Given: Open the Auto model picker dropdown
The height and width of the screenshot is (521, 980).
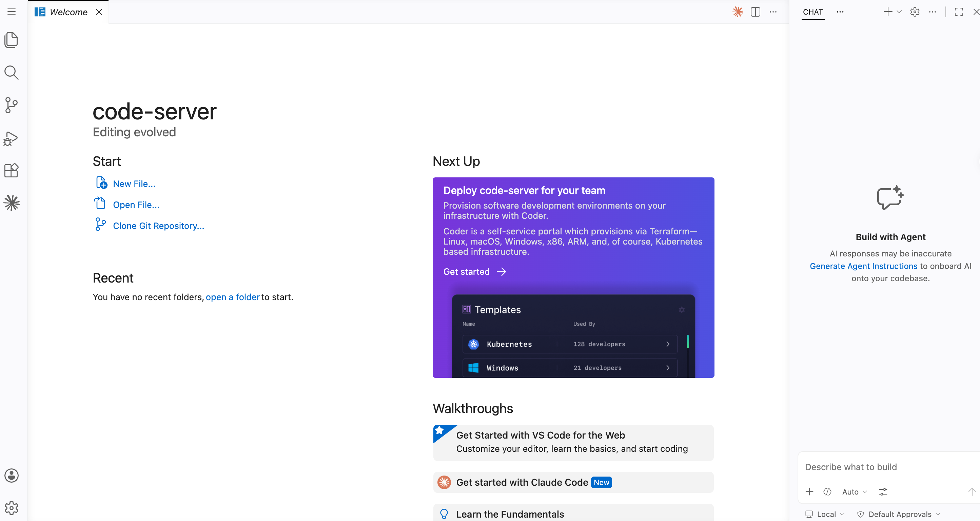Looking at the screenshot, I should 855,492.
